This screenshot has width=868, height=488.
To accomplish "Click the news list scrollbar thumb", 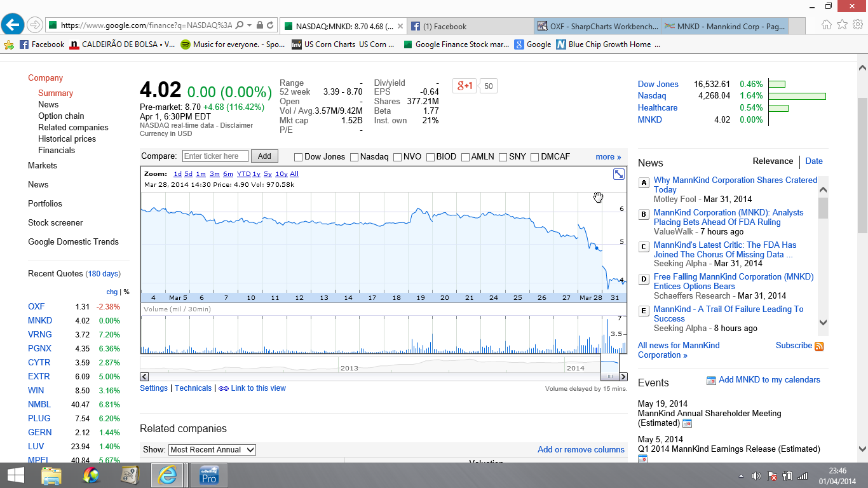I will coord(824,208).
